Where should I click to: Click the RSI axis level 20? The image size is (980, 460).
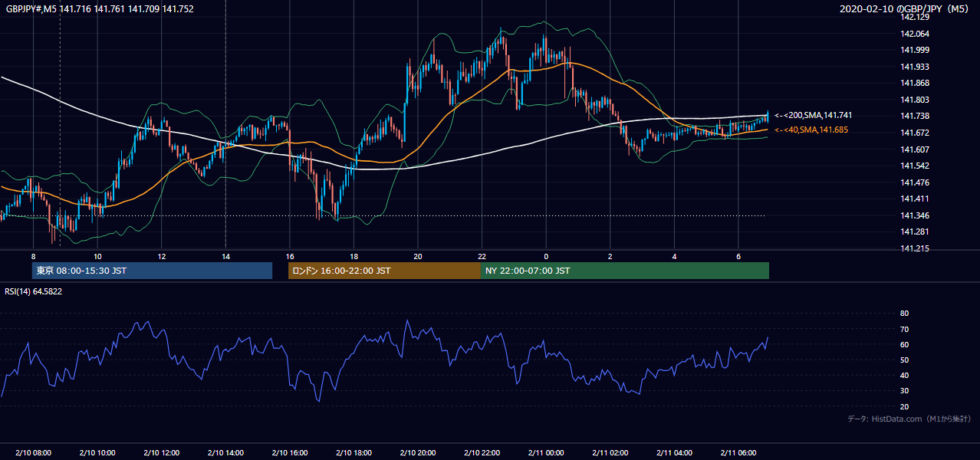pyautogui.click(x=905, y=406)
